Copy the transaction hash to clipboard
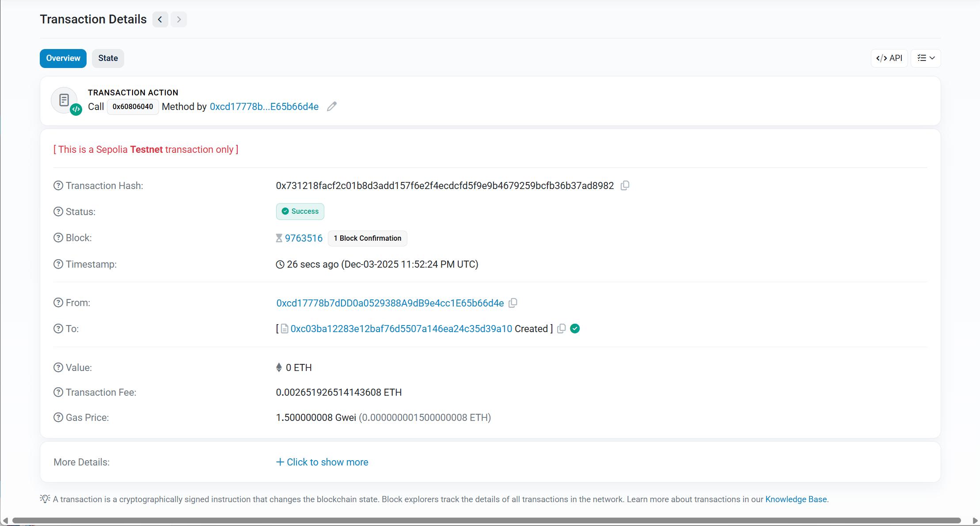Image resolution: width=980 pixels, height=526 pixels. coord(625,185)
